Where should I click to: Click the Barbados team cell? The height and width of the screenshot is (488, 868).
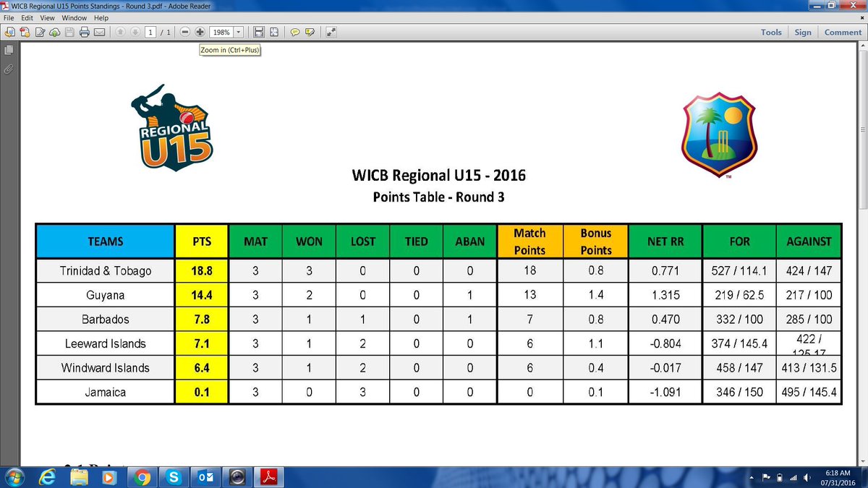coord(106,319)
